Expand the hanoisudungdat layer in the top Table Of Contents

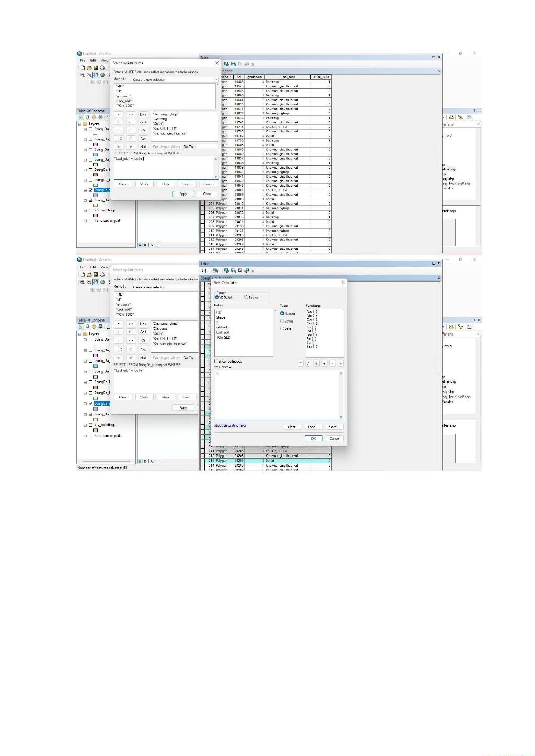pos(85,221)
